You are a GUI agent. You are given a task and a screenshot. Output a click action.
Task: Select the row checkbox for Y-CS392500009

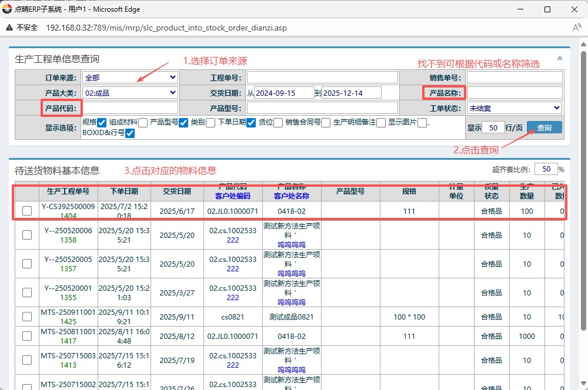[27, 211]
